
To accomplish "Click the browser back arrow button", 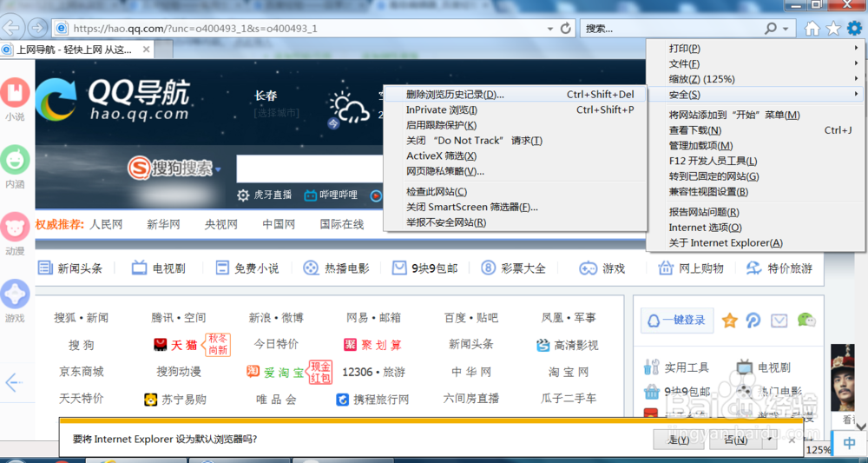I will pos(12,27).
